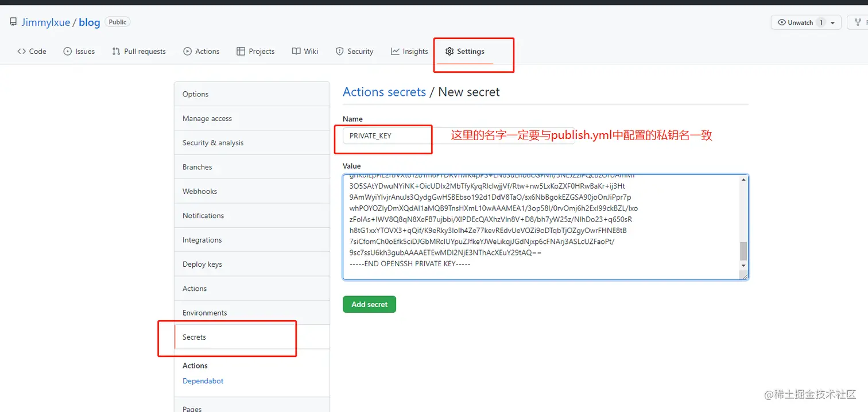Open Dependabot secrets link
The height and width of the screenshot is (412, 868).
click(x=203, y=381)
